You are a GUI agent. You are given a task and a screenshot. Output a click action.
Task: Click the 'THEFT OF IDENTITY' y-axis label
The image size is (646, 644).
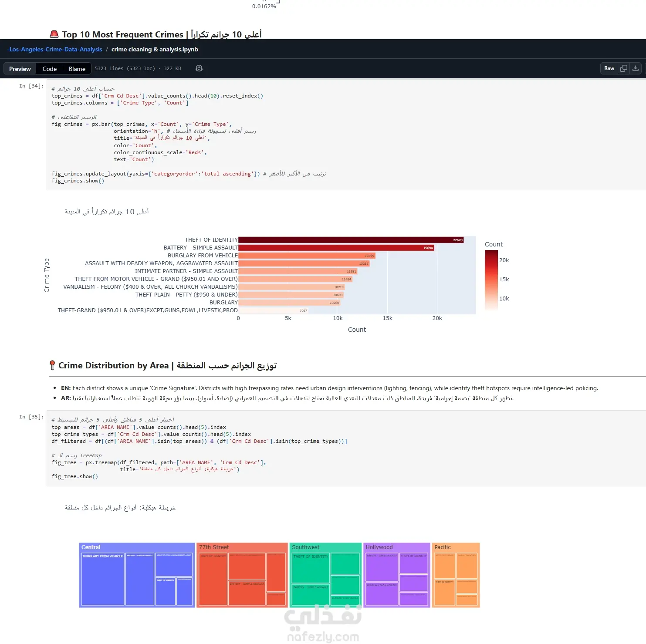point(211,240)
